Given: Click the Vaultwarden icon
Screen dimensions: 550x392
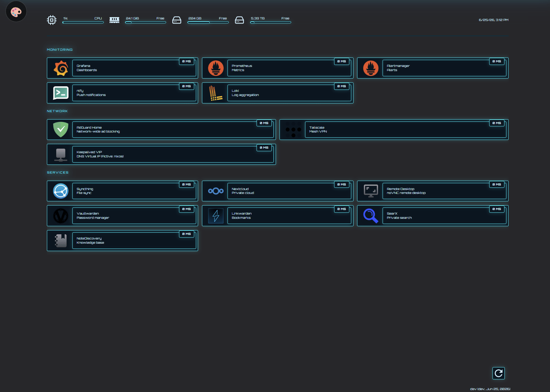Looking at the screenshot, I should click(x=61, y=216).
